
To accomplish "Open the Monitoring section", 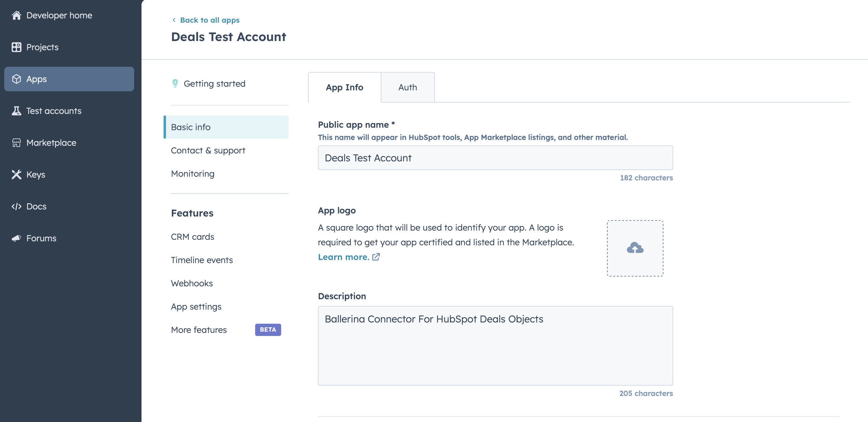I will (x=192, y=174).
